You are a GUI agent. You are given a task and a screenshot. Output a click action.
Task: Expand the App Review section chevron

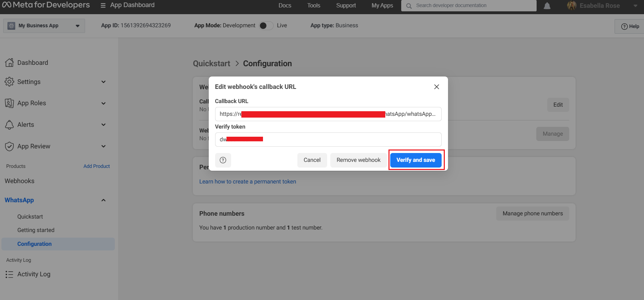pyautogui.click(x=103, y=146)
